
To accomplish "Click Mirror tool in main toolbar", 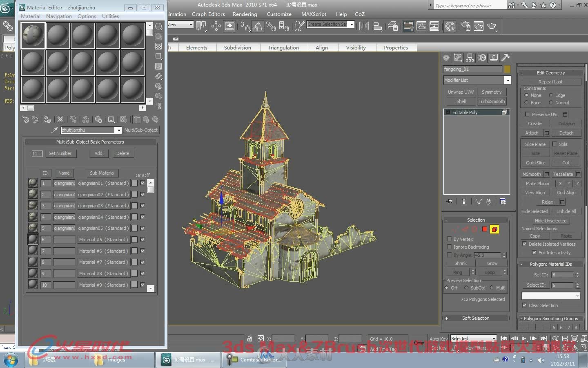I will (x=364, y=26).
